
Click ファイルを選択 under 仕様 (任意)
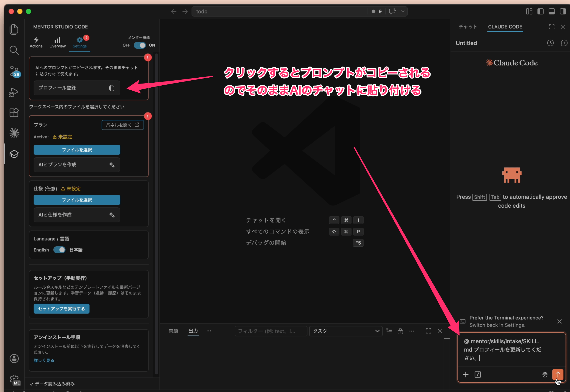coord(77,200)
